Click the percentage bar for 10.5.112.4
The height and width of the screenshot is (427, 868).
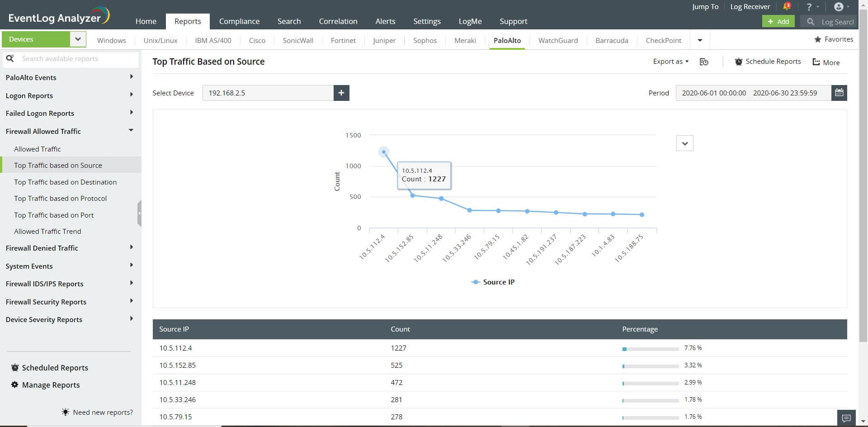[x=651, y=349]
